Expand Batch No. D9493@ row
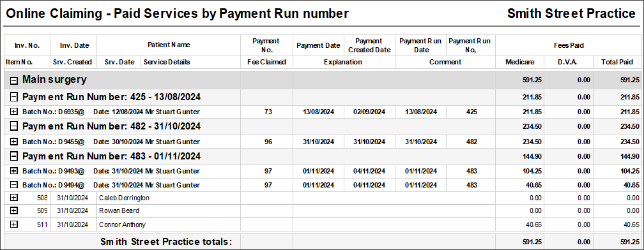Image resolution: width=644 pixels, height=250 pixels. [x=14, y=170]
